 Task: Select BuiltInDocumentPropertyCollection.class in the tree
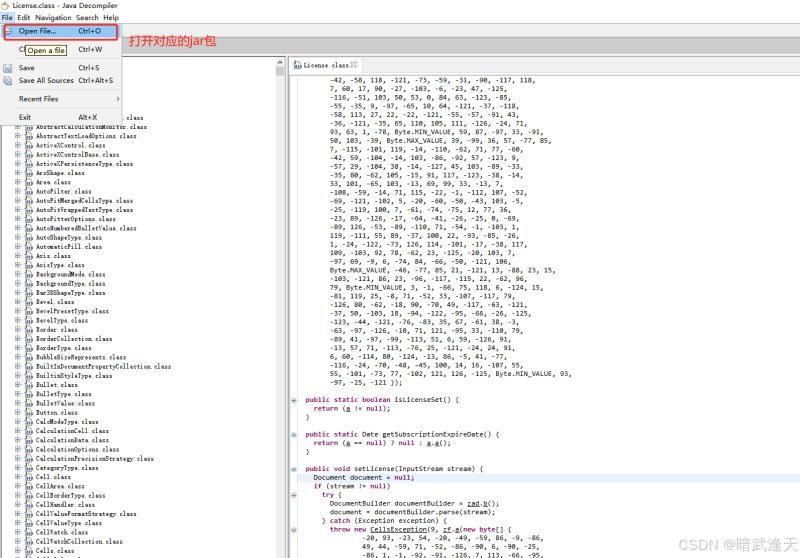click(103, 366)
